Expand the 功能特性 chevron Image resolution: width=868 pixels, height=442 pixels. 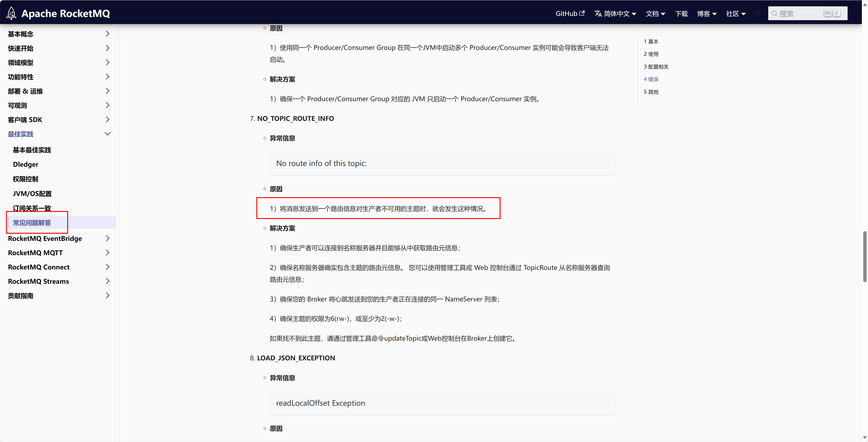107,77
